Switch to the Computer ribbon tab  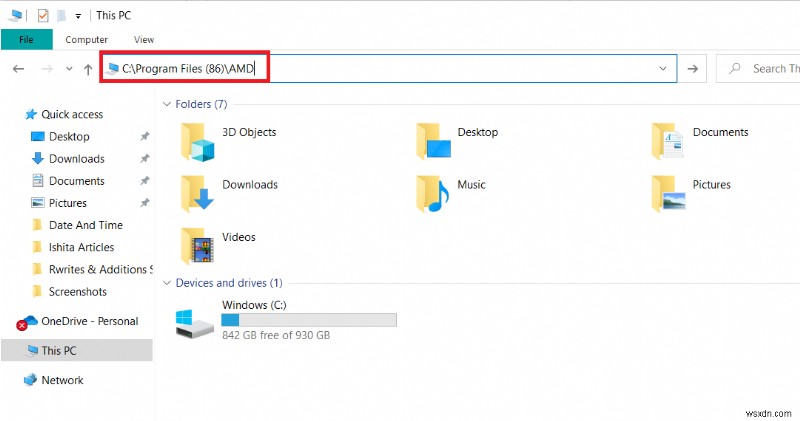tap(86, 39)
